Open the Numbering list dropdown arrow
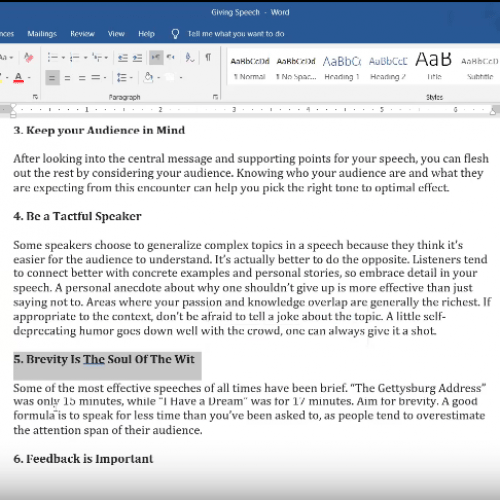This screenshot has width=500, height=500. point(85,58)
